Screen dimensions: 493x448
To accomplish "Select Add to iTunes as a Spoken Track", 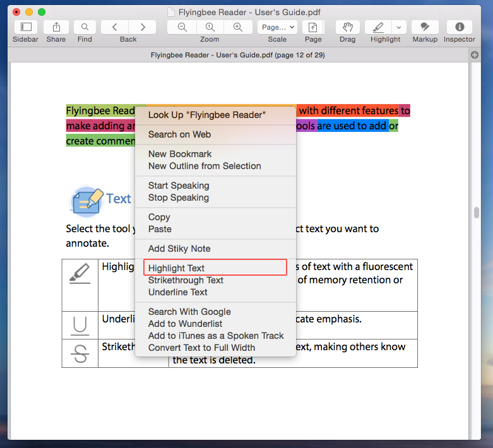I will (215, 336).
